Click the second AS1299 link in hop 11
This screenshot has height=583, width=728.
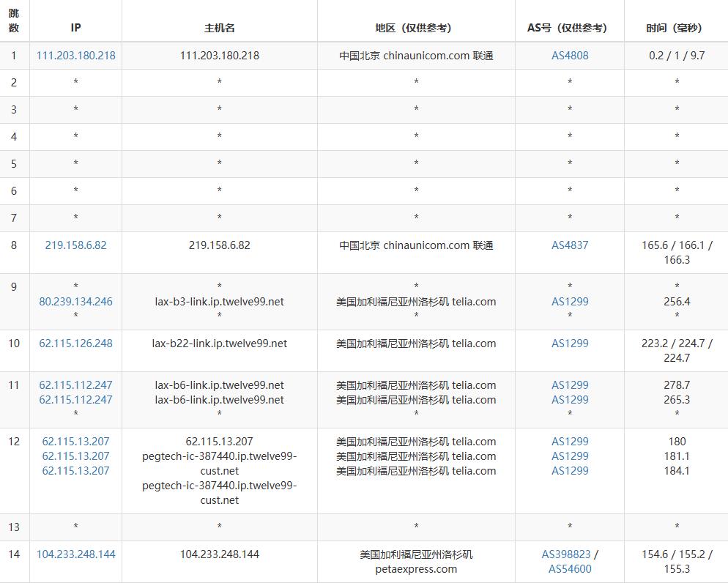coord(570,400)
